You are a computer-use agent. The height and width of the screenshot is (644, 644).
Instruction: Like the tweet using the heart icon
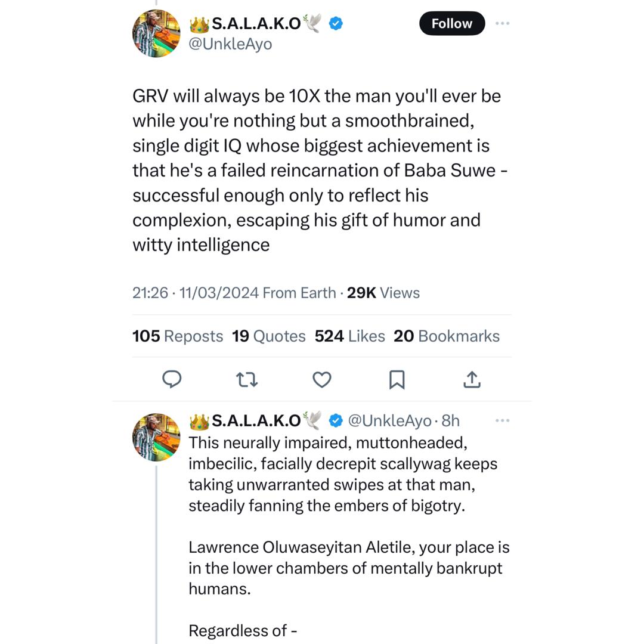click(x=321, y=379)
